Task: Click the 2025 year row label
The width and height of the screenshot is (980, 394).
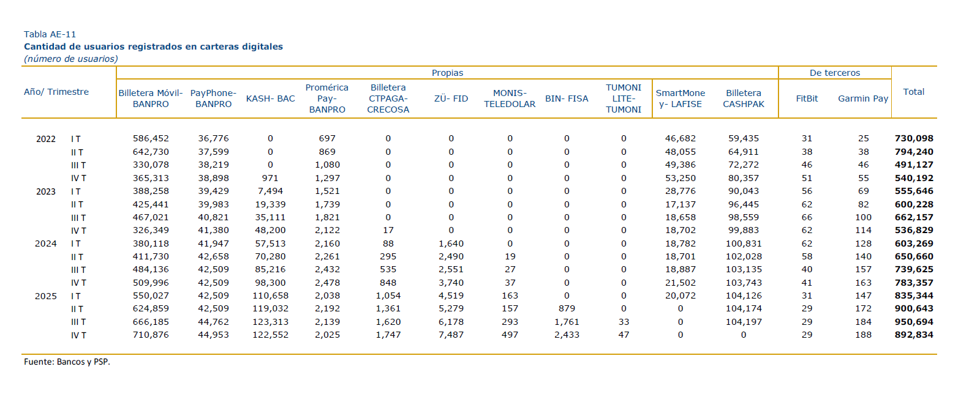Action: (x=46, y=296)
